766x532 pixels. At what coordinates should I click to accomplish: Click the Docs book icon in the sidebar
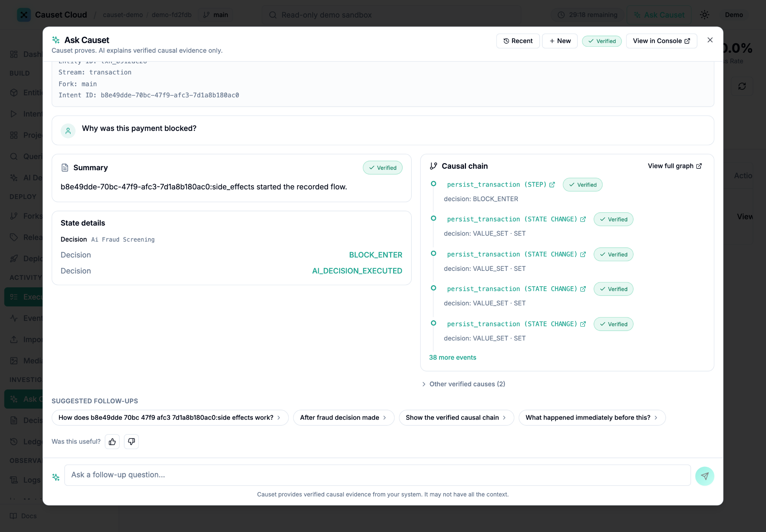point(13,516)
